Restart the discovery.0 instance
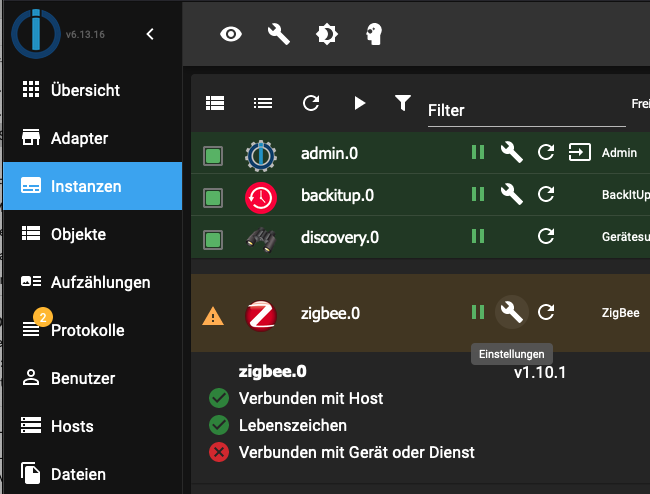 pos(546,236)
